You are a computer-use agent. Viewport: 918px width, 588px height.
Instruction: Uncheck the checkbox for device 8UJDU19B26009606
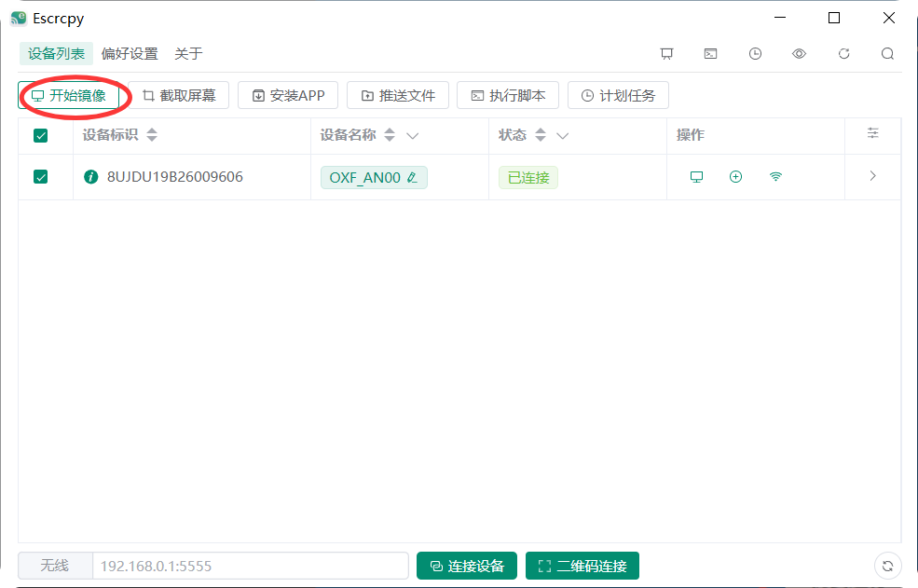point(39,177)
